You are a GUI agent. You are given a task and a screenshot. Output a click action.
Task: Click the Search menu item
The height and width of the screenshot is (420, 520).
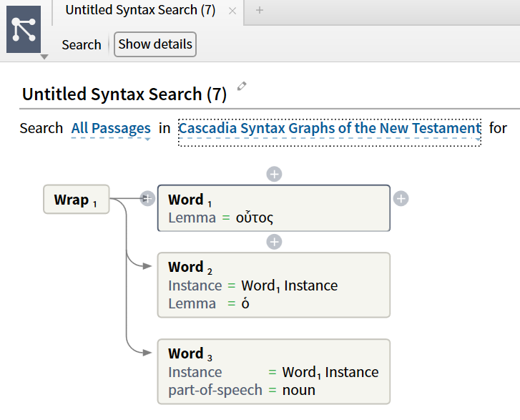click(81, 44)
